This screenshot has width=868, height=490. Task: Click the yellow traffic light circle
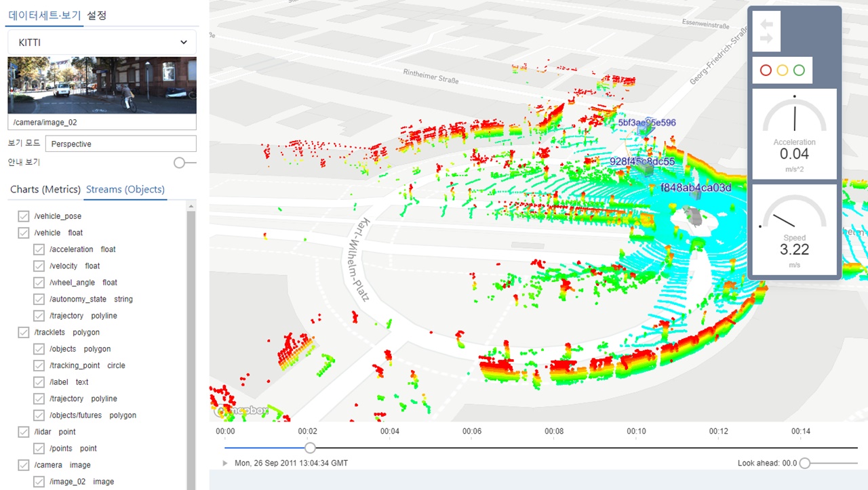click(x=783, y=70)
